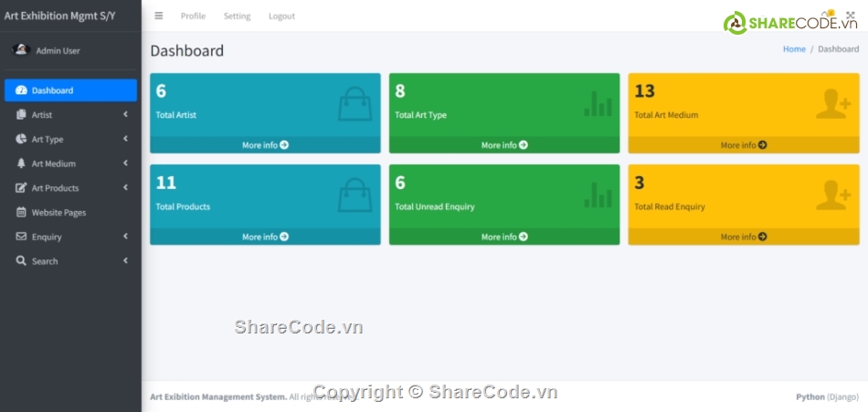
Task: Click the Total Unread Enquiry count of 6
Action: (x=400, y=182)
